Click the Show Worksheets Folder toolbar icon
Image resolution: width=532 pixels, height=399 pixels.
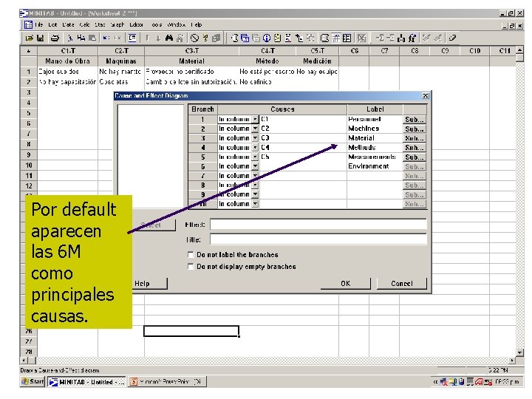coord(245,38)
